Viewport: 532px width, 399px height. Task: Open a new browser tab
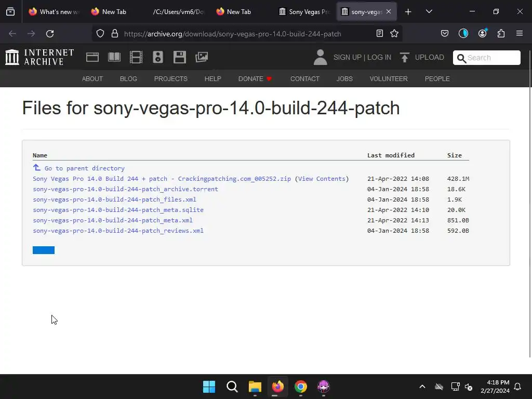(408, 12)
